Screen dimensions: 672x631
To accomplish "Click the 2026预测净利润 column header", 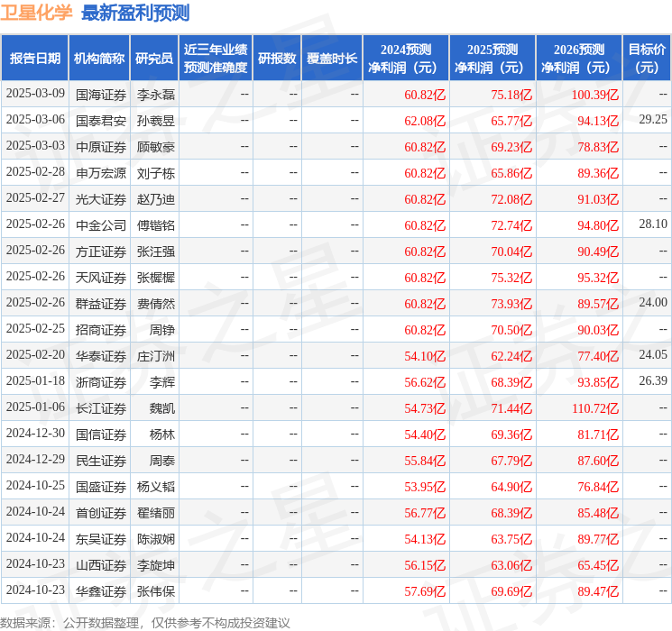I will (579, 59).
